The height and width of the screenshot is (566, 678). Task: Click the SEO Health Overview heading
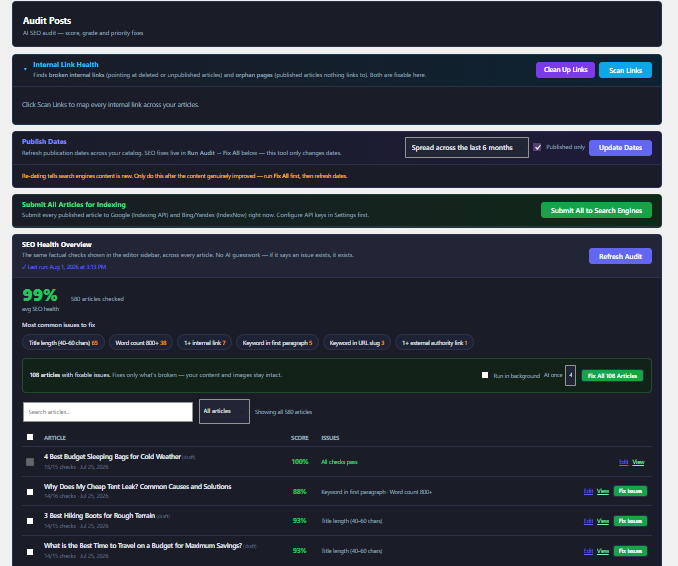57,245
